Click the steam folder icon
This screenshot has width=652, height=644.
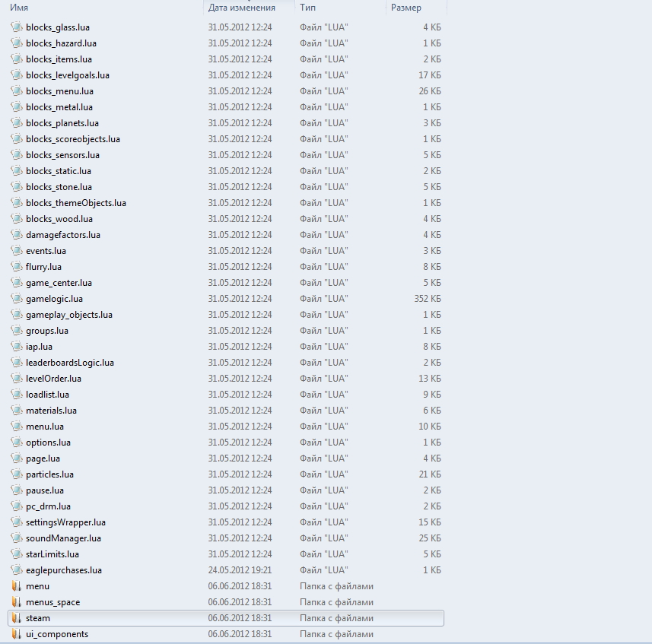point(16,618)
